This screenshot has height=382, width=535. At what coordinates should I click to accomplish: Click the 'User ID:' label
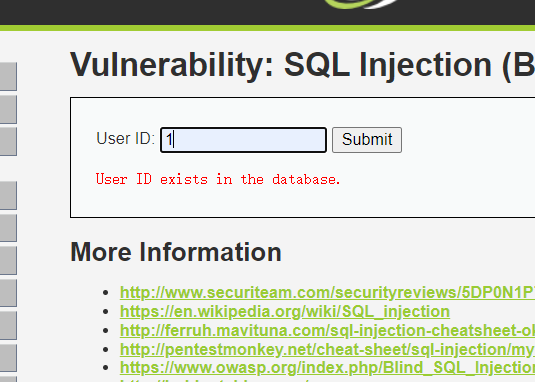click(126, 138)
